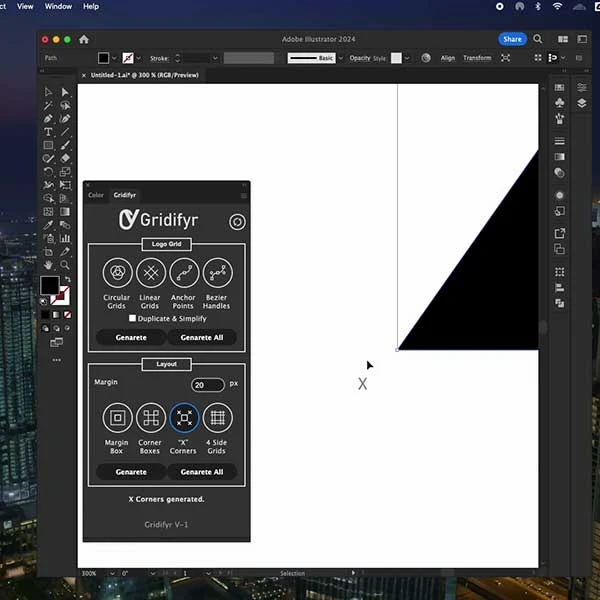Open the rotate view angle dropdown
Viewport: 600px width, 600px height.
click(x=152, y=573)
